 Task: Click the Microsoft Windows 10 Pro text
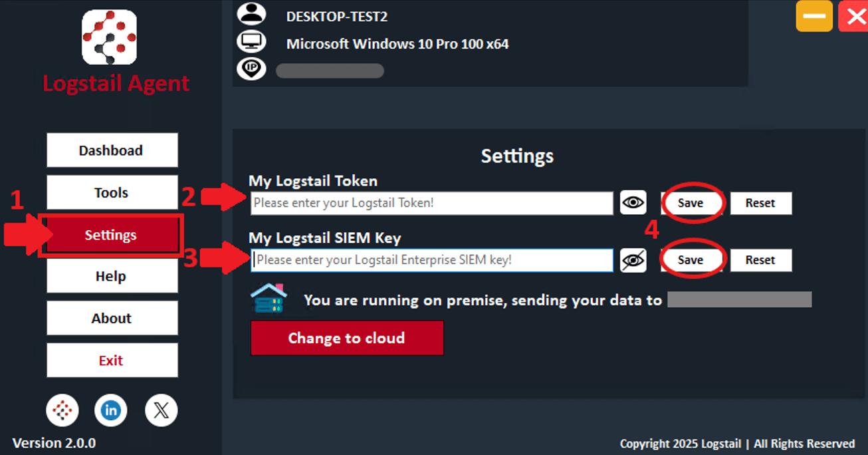pos(397,44)
